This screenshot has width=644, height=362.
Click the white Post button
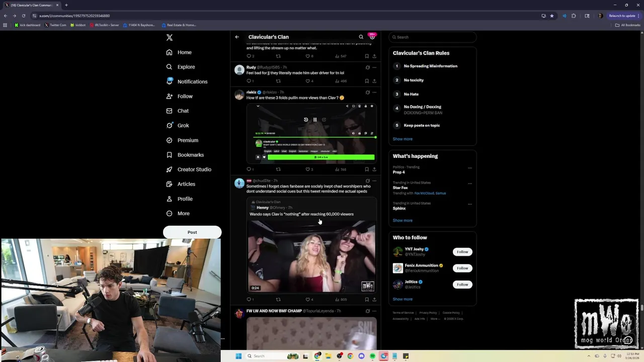click(192, 232)
